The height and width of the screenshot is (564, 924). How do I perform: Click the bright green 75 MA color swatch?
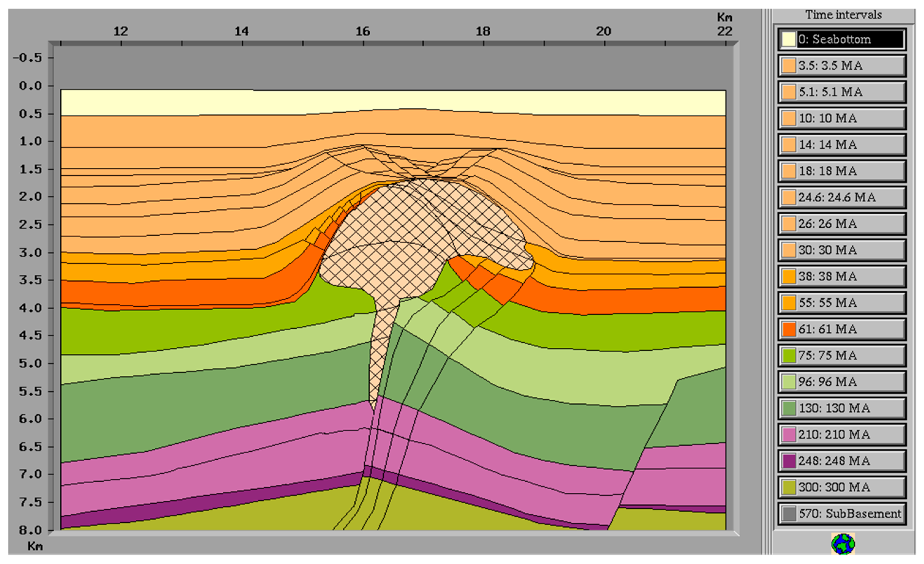(x=789, y=356)
